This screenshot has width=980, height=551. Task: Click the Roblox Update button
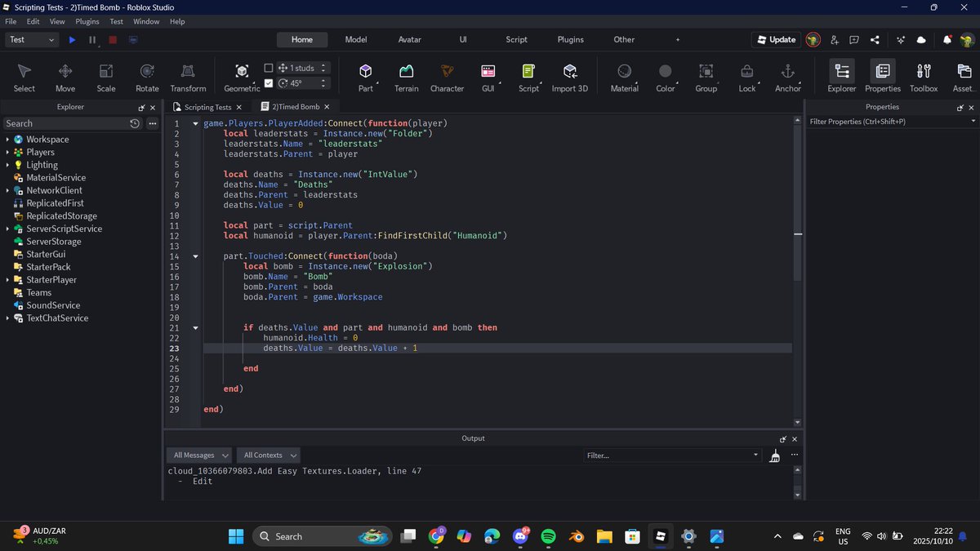pos(776,39)
